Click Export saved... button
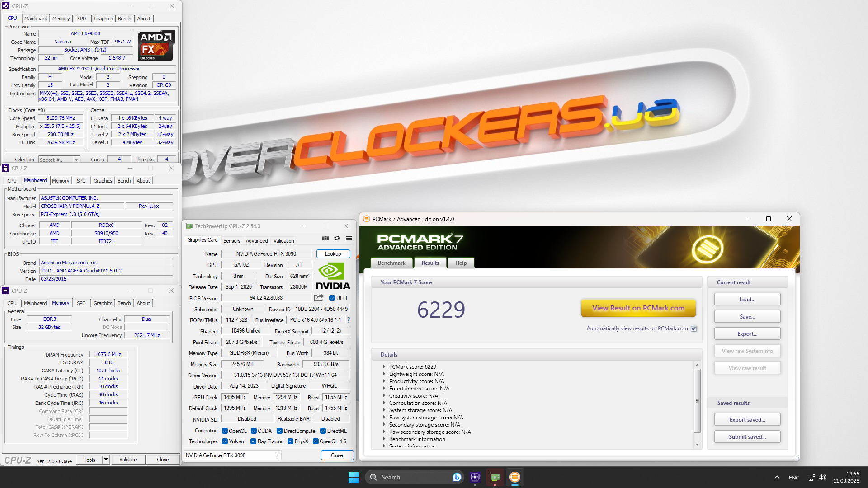This screenshot has height=488, width=868. 747,420
